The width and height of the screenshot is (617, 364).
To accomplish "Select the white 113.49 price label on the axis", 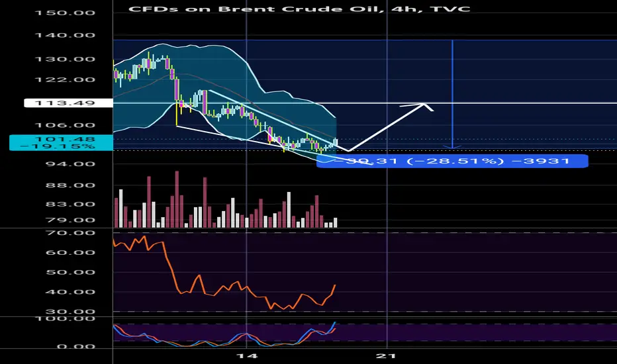I will (x=68, y=103).
